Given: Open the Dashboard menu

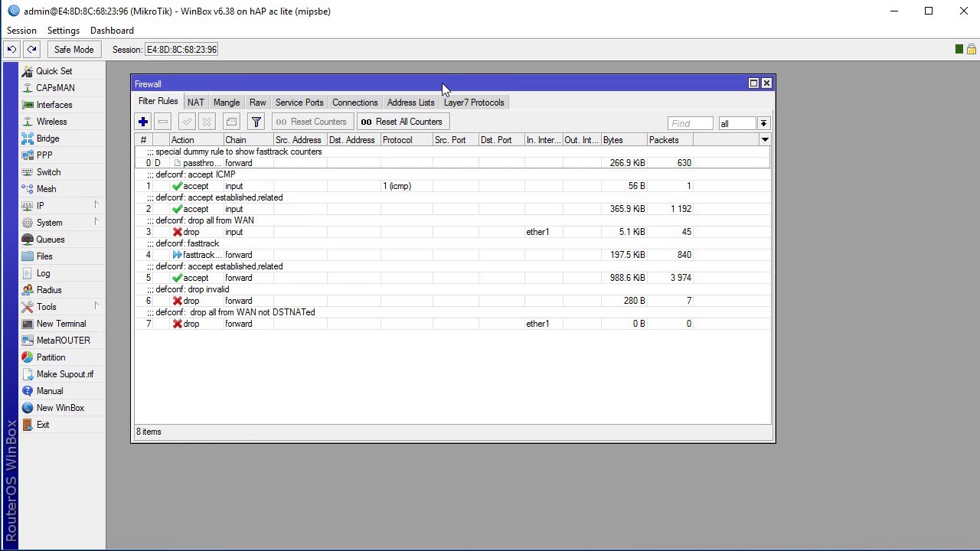Looking at the screenshot, I should click(x=112, y=31).
